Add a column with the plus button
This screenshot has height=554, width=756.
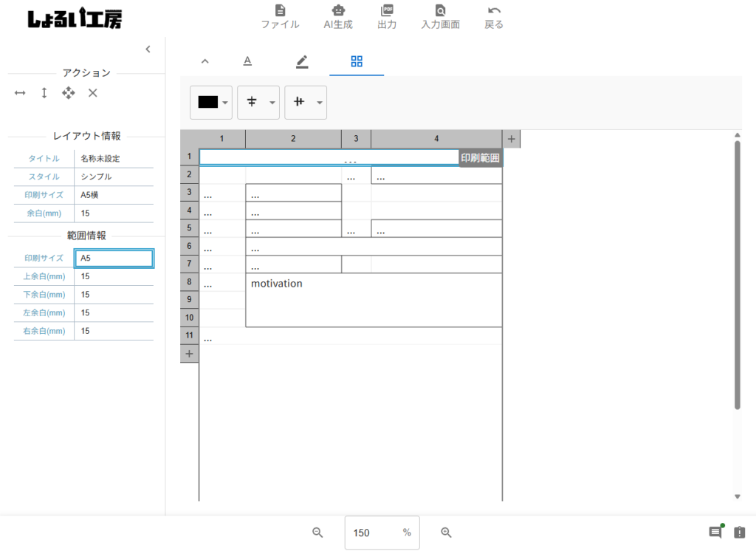(x=512, y=138)
